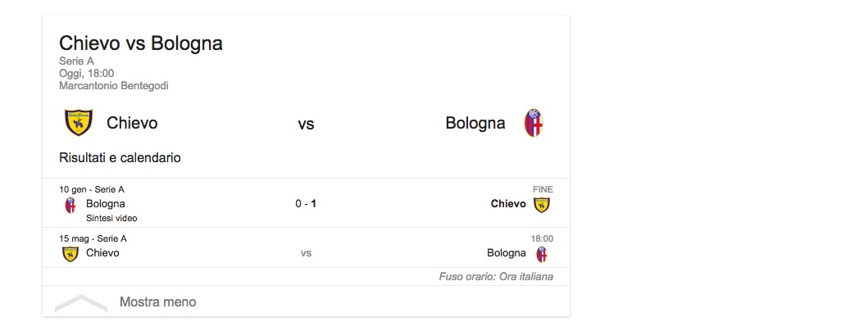Click the large Bologna crest in header
This screenshot has width=868, height=331.
coord(534,123)
